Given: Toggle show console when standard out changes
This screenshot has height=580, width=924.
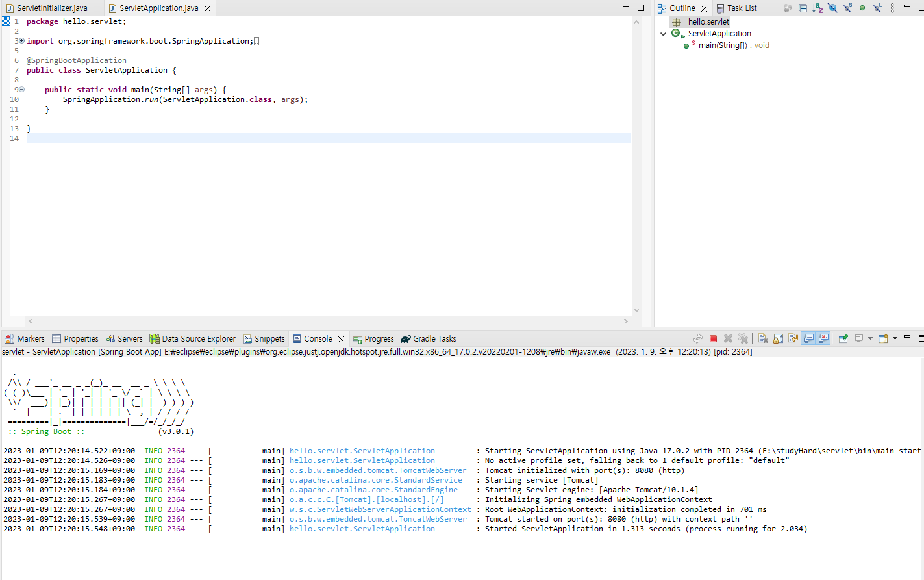Looking at the screenshot, I should (x=808, y=338).
